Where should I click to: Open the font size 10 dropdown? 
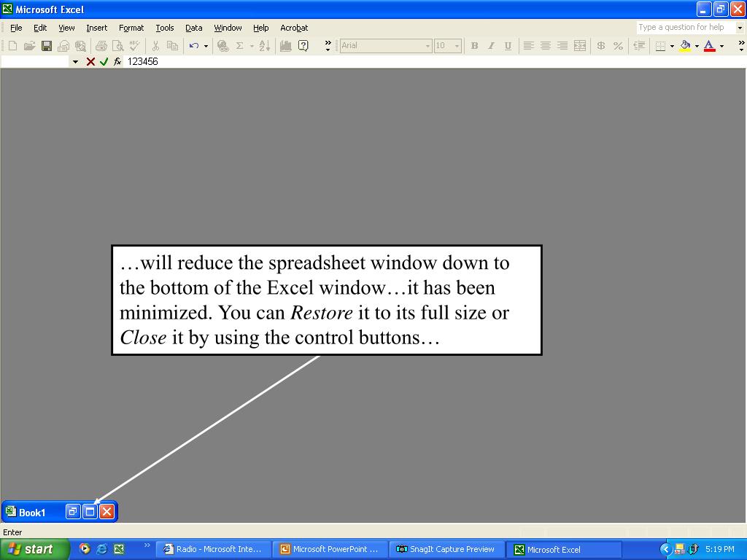[457, 46]
